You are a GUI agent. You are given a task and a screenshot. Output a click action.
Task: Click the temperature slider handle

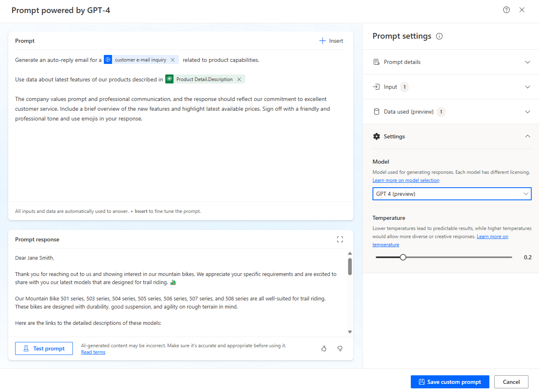pos(403,257)
